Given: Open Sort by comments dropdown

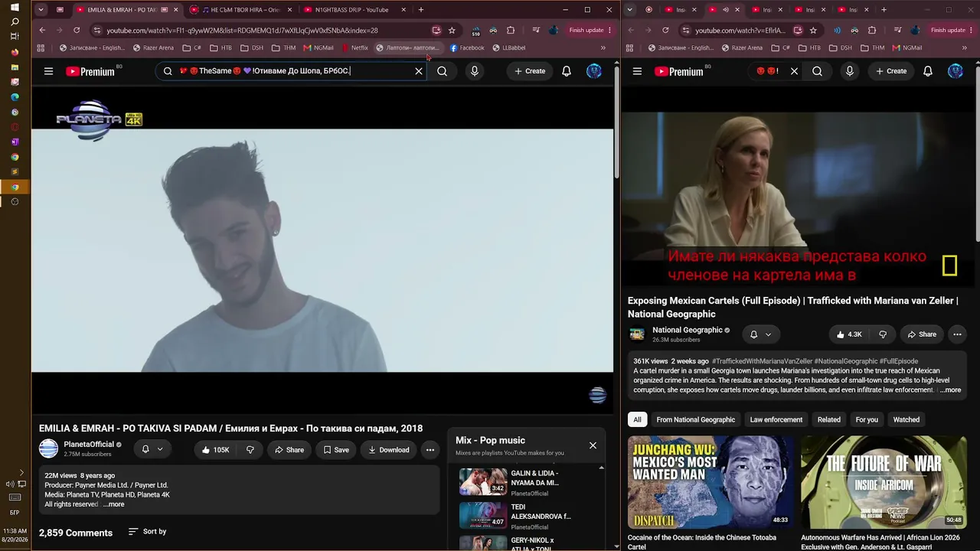Looking at the screenshot, I should pyautogui.click(x=147, y=531).
